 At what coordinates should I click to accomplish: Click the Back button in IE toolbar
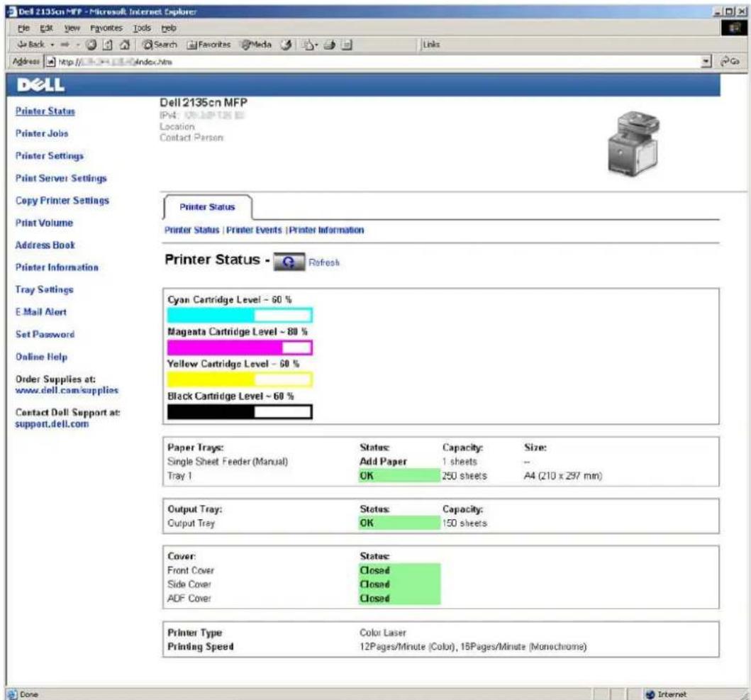pyautogui.click(x=30, y=45)
